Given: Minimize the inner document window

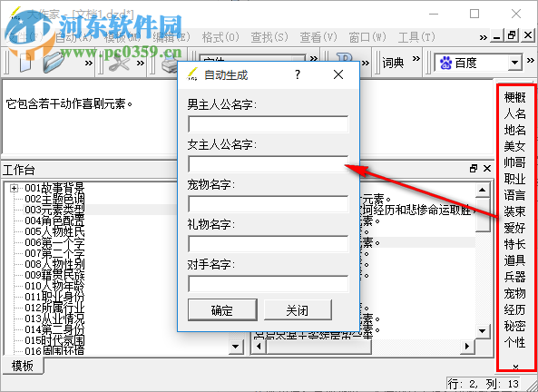Looking at the screenshot, I should [x=496, y=36].
